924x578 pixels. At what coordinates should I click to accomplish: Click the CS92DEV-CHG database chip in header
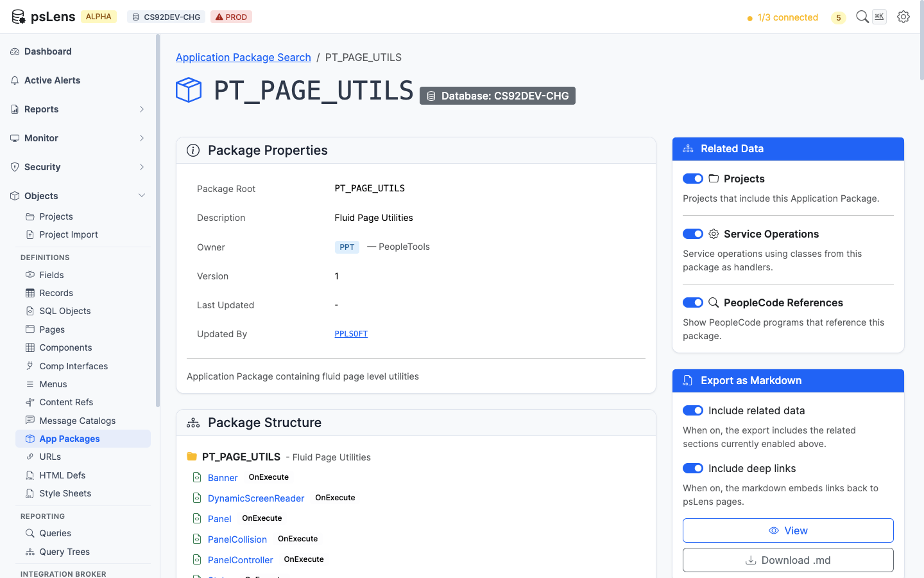(166, 17)
